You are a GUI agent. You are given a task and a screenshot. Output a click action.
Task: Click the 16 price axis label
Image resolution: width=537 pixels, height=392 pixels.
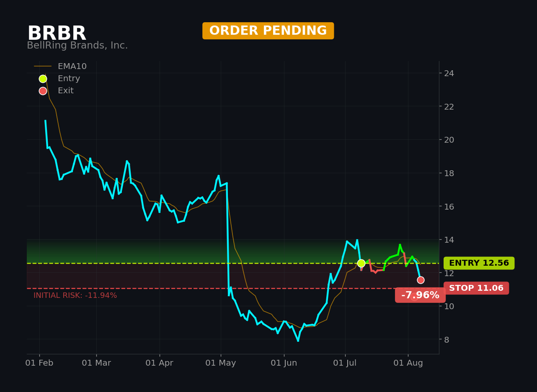pos(449,206)
